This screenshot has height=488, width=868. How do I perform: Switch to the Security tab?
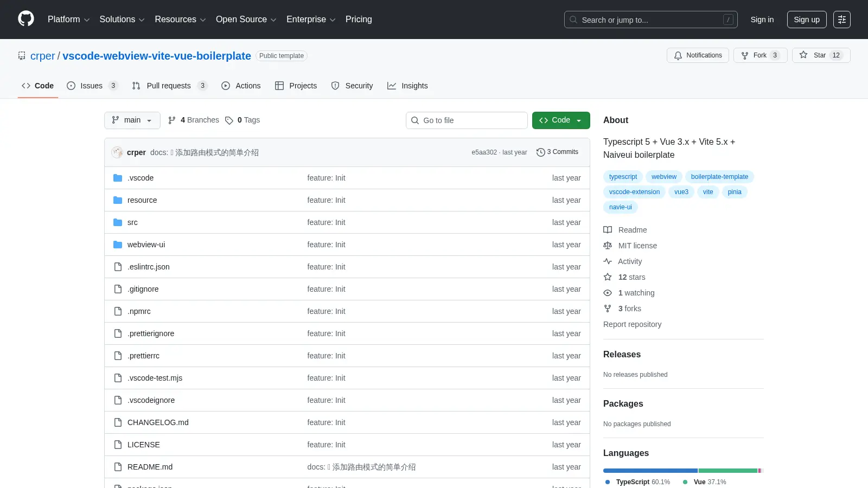pyautogui.click(x=352, y=86)
